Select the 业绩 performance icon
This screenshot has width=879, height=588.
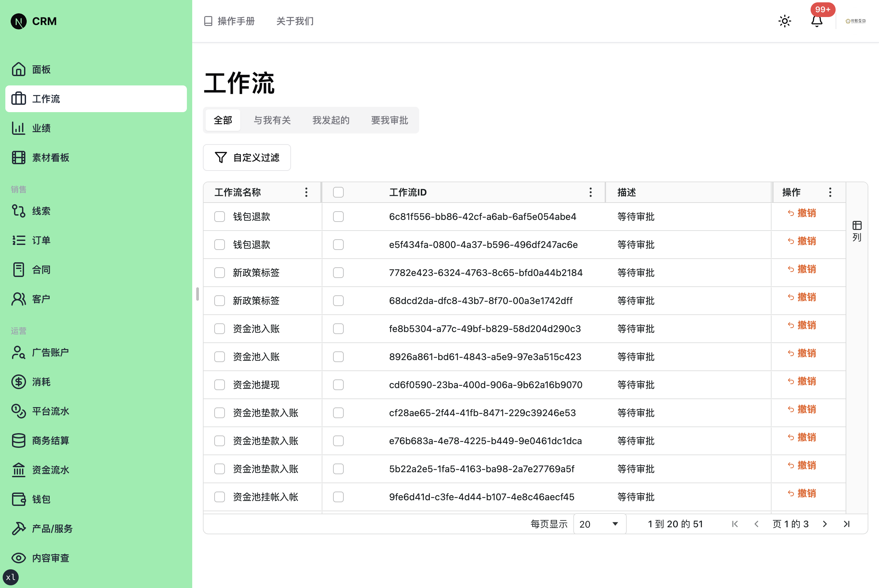pos(19,128)
